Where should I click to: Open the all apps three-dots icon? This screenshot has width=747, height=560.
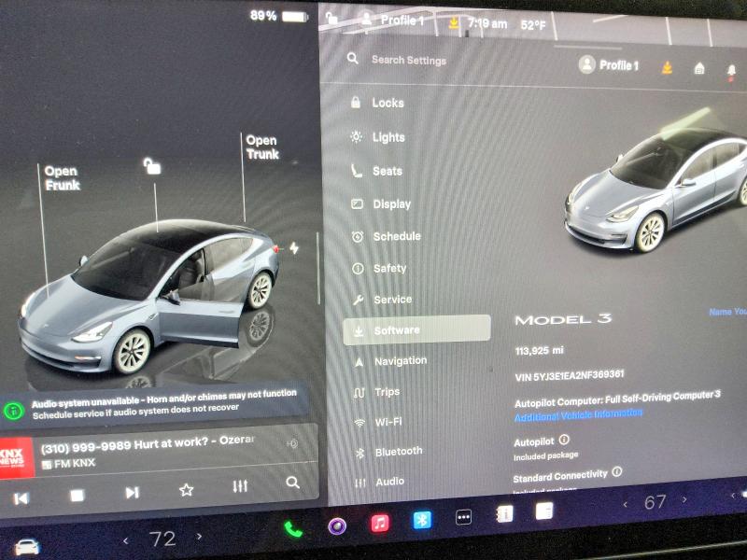(463, 517)
